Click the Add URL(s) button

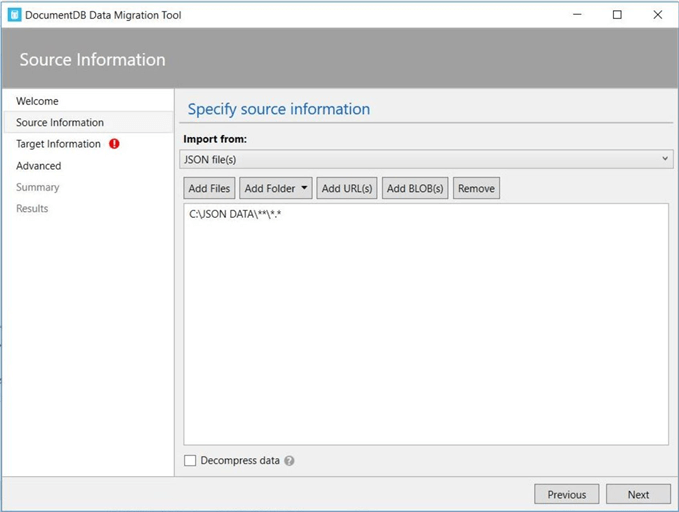tap(347, 188)
